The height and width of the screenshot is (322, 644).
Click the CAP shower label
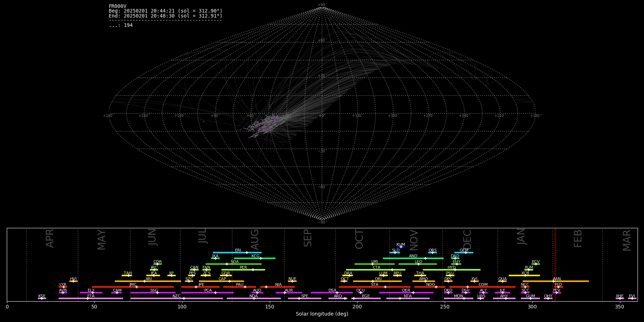[x=222, y=279]
